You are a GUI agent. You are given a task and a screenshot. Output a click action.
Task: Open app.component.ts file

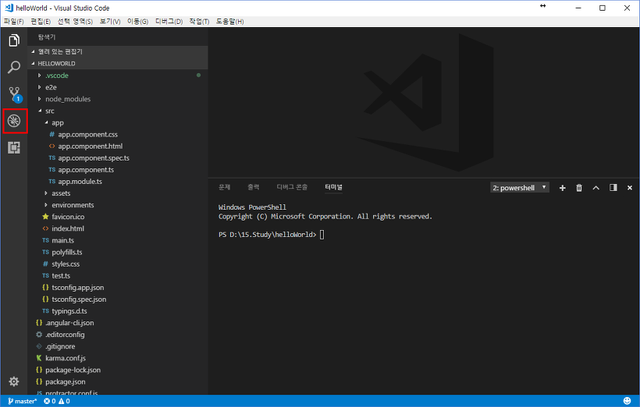coord(86,170)
